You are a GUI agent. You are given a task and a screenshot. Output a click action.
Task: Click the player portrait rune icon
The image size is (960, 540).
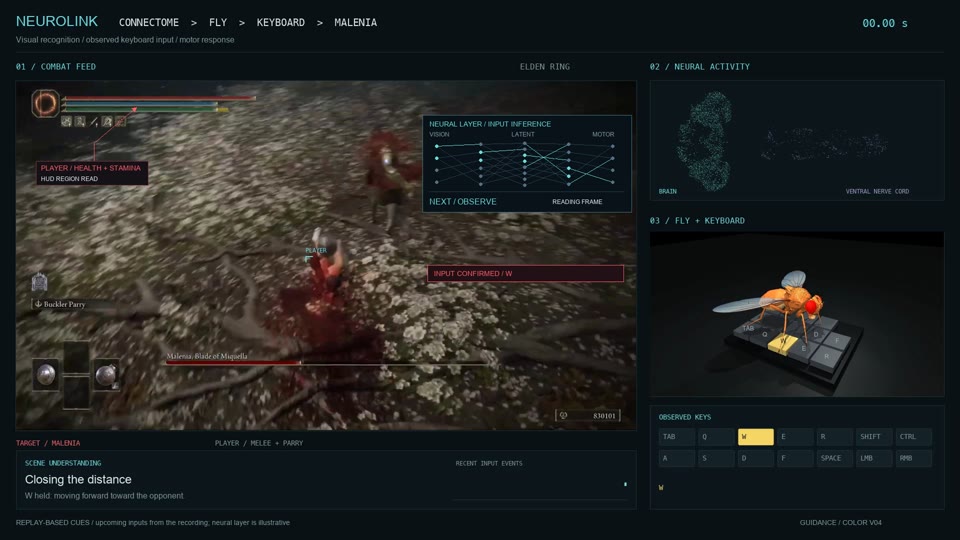click(45, 103)
